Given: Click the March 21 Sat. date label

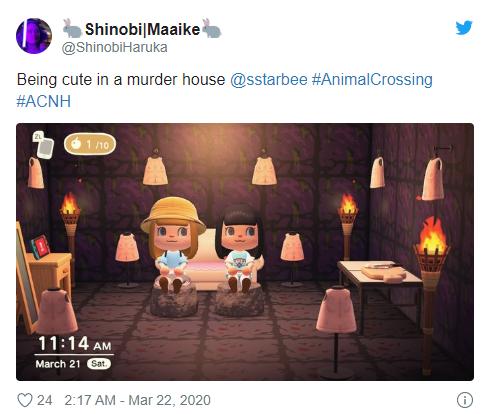Looking at the screenshot, I should click(73, 364).
